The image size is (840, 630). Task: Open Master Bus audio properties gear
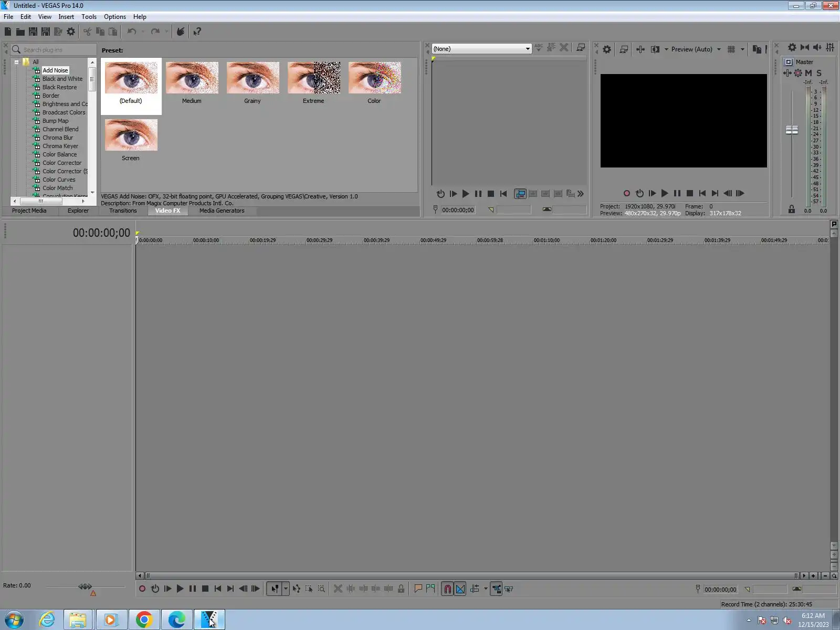792,47
